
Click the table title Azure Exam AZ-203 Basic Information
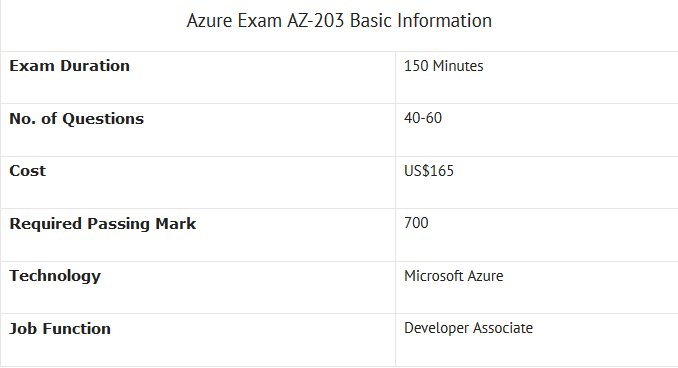[x=339, y=21]
